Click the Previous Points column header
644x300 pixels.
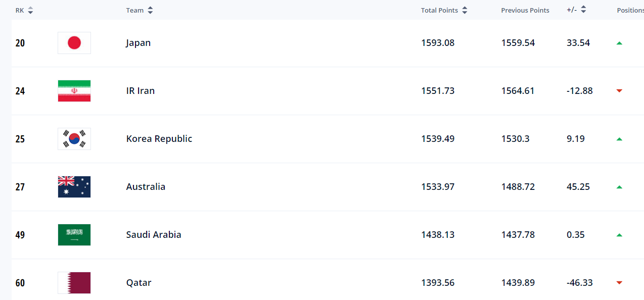pos(525,11)
